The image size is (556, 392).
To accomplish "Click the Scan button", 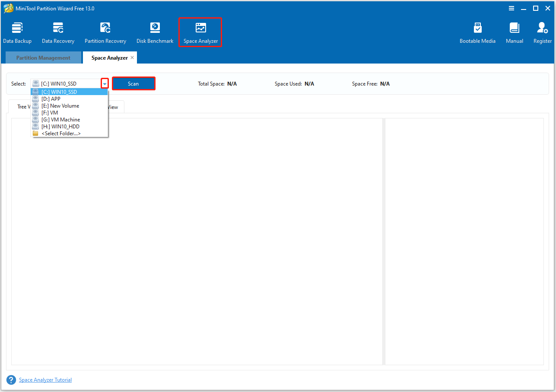I will tap(133, 83).
